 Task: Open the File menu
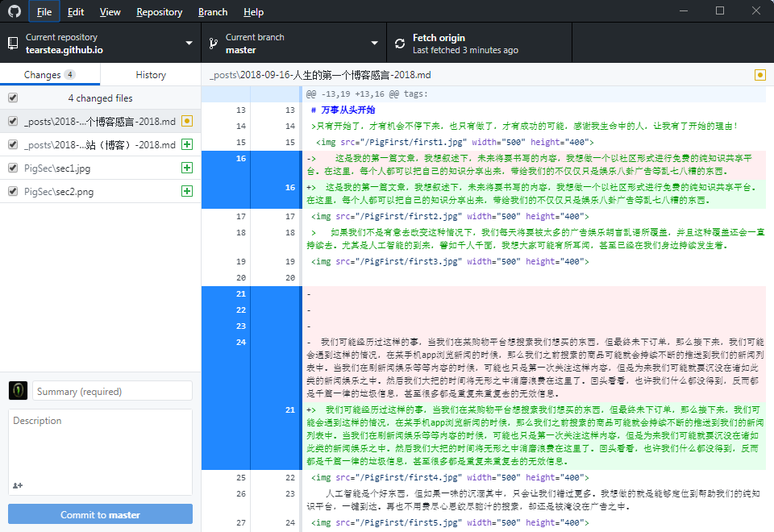(44, 12)
